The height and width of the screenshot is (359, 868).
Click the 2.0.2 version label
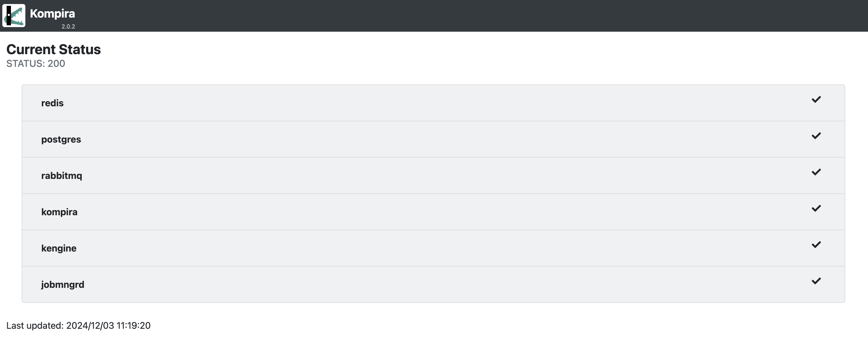[68, 26]
